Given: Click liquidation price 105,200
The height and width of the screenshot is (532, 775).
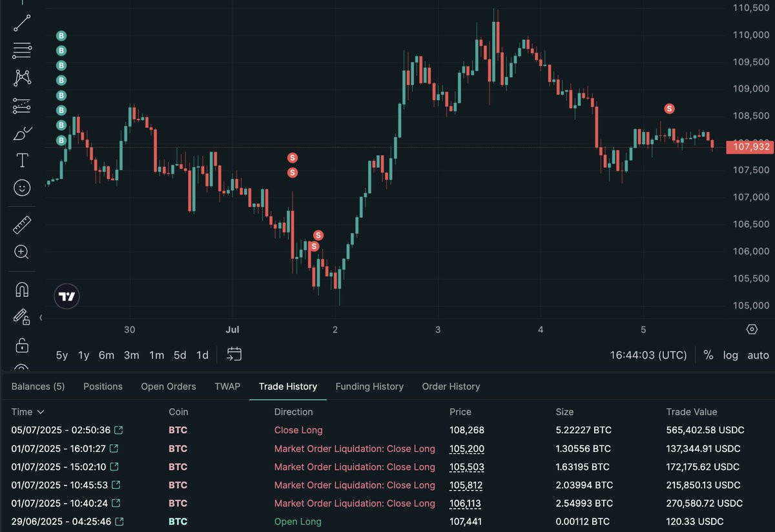Looking at the screenshot, I should (x=467, y=449).
